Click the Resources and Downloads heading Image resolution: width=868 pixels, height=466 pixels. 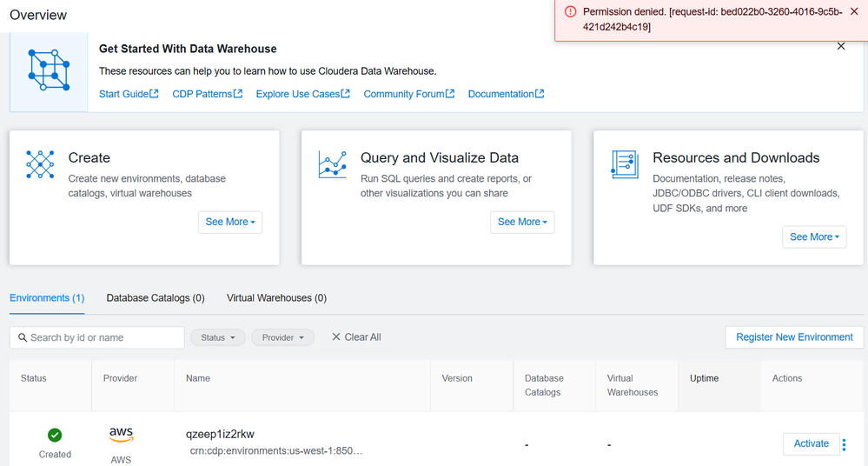tap(736, 158)
